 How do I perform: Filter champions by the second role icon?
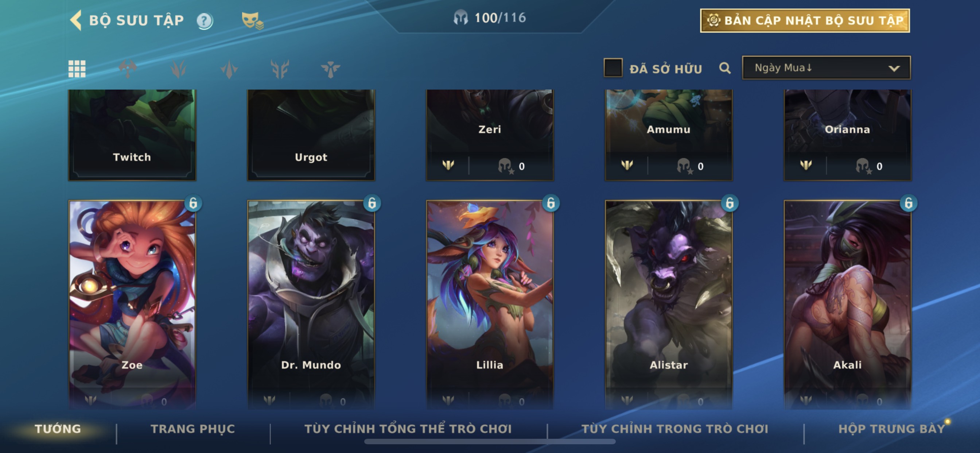tap(178, 69)
